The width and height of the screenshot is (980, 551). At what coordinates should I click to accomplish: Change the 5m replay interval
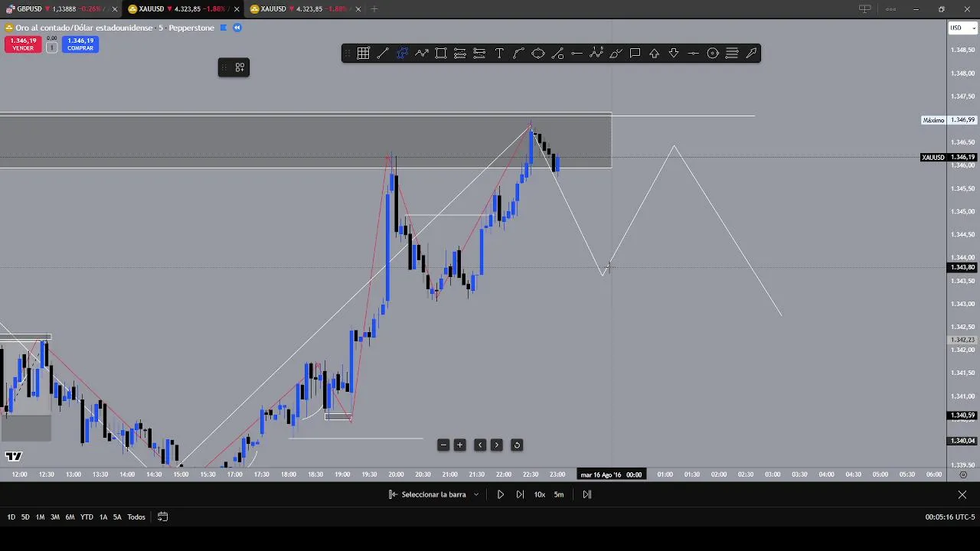pyautogui.click(x=559, y=494)
